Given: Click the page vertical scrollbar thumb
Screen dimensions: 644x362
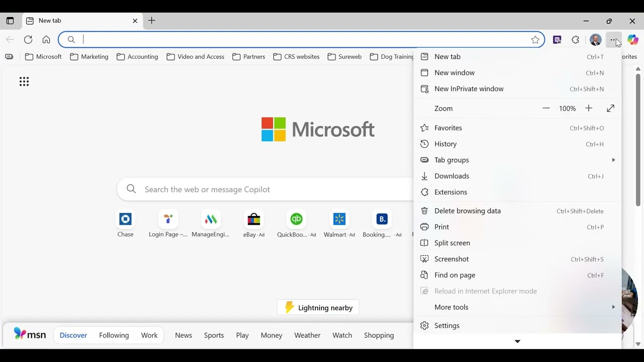Looking at the screenshot, I should 638,140.
